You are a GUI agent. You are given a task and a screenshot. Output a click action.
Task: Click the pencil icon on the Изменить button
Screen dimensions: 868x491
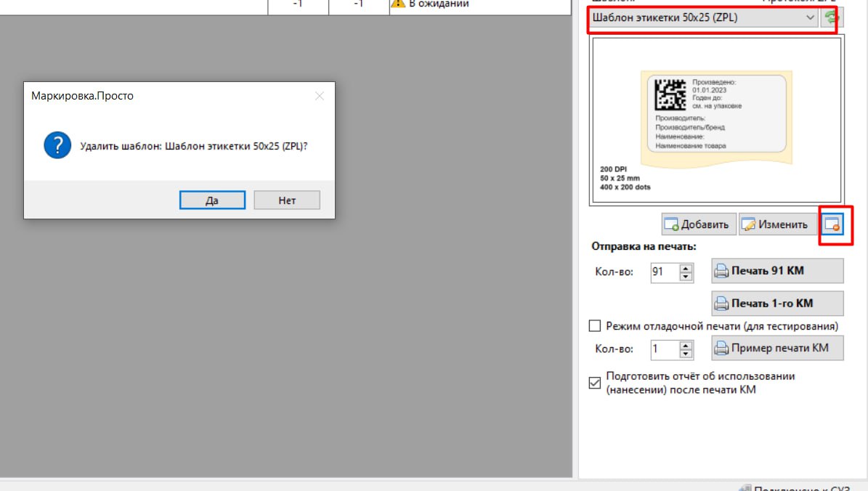[x=749, y=225]
